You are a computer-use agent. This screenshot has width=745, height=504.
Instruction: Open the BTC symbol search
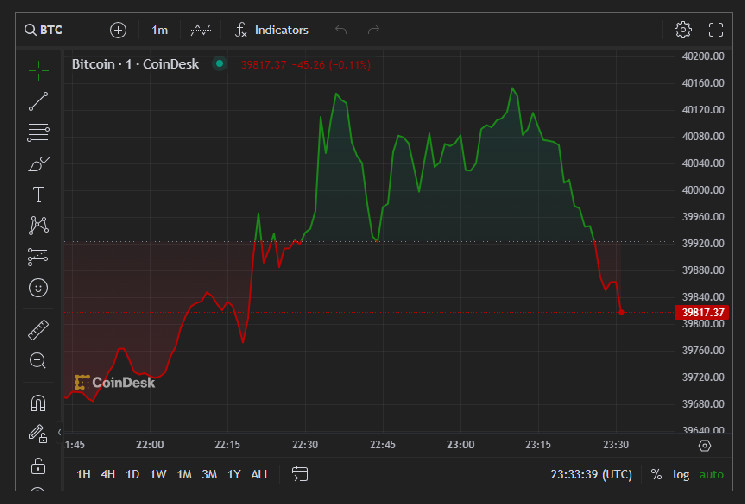coord(44,30)
